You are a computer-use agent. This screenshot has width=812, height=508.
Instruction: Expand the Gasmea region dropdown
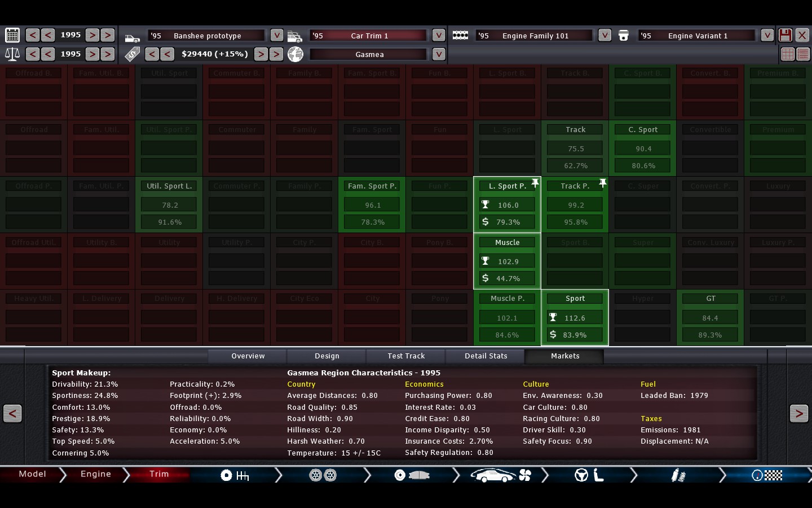tap(439, 54)
